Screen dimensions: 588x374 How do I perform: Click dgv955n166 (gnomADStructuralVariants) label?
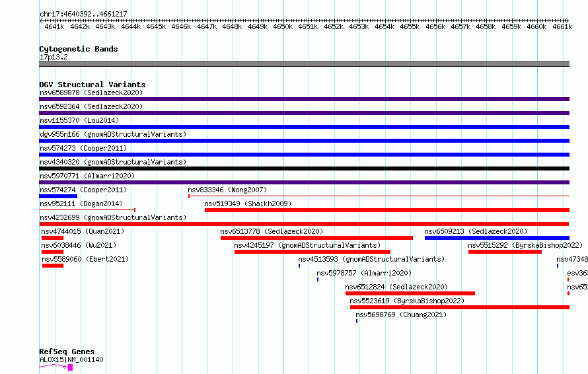[x=113, y=134]
